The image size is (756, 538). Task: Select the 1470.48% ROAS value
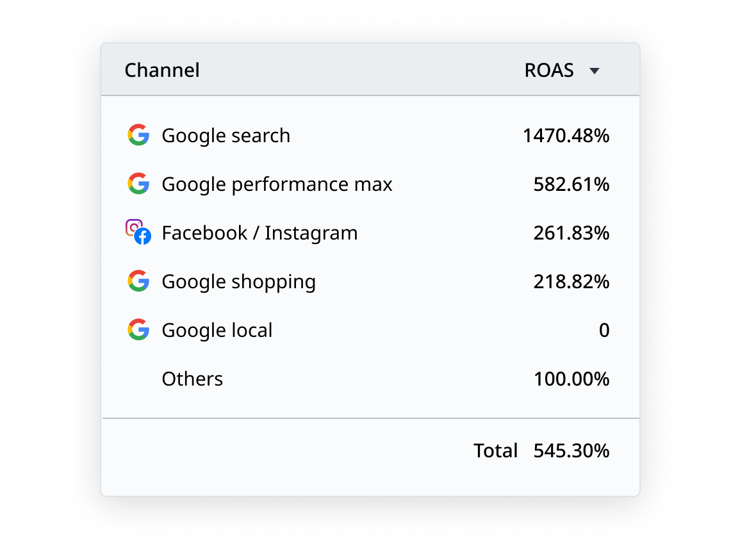click(566, 135)
